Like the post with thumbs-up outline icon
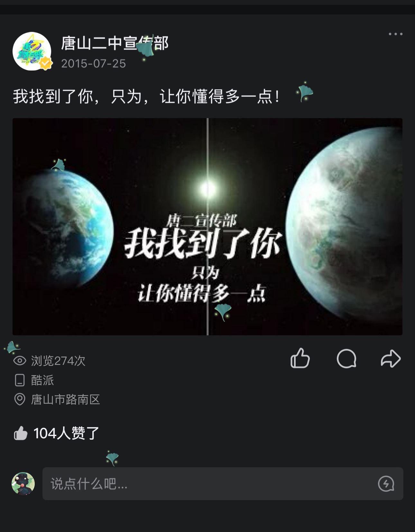The height and width of the screenshot is (532, 415). click(300, 358)
